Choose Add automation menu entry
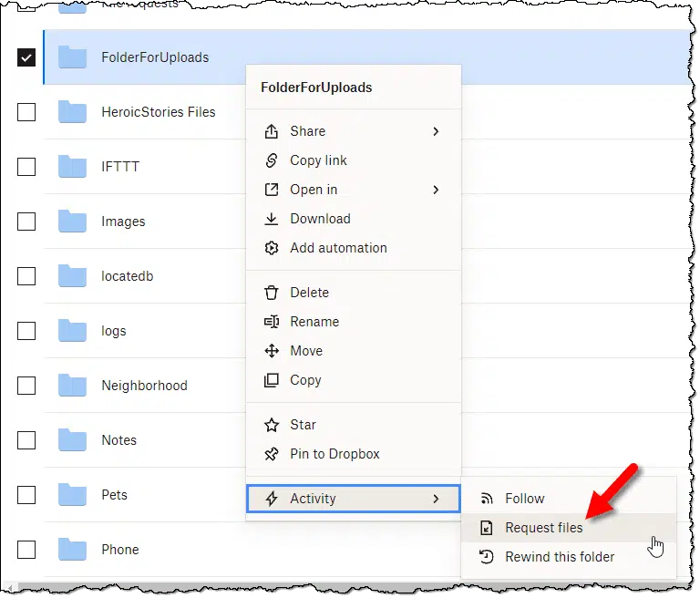 354,249
